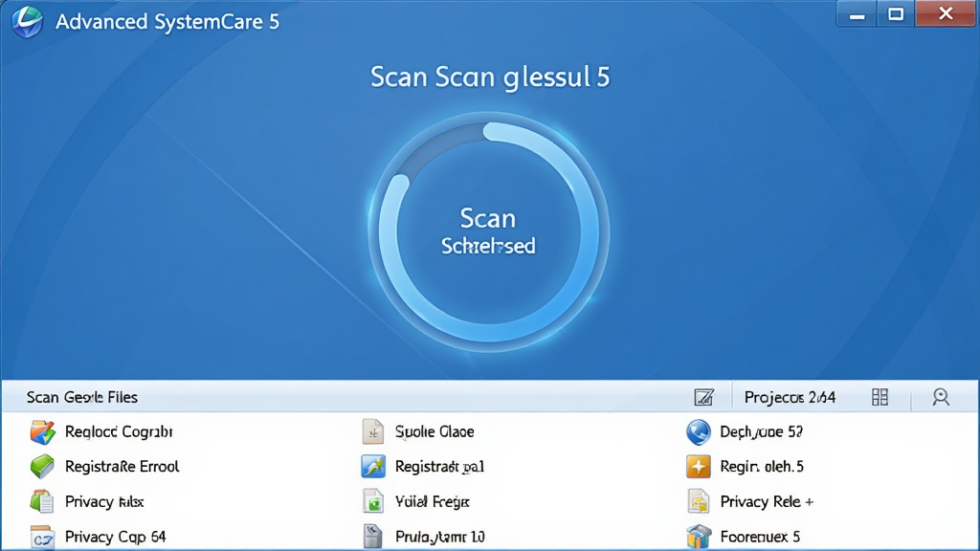Click the Scan Geole Files header
Screen dimensions: 980x551
[x=82, y=397]
